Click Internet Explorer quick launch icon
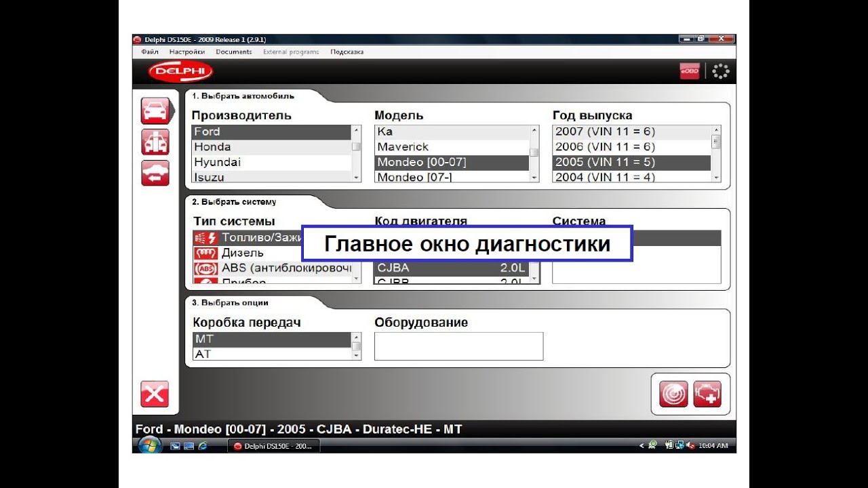 (x=201, y=446)
